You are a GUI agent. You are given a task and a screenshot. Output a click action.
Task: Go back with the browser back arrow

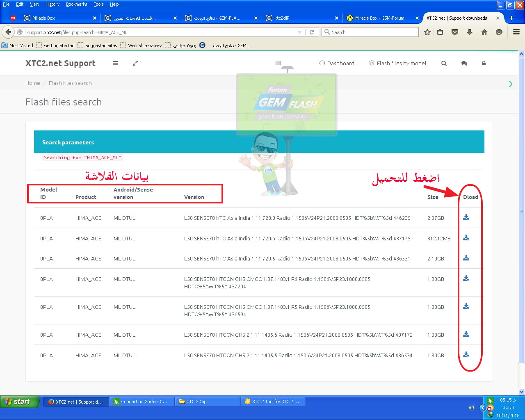(8, 32)
